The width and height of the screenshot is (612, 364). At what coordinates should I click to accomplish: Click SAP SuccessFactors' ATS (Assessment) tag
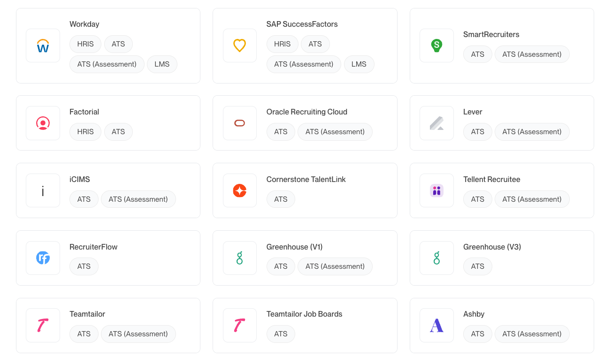304,64
